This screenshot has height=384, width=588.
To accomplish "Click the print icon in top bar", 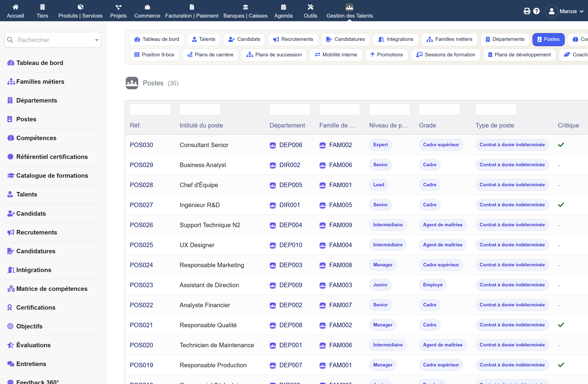I will click(x=527, y=11).
